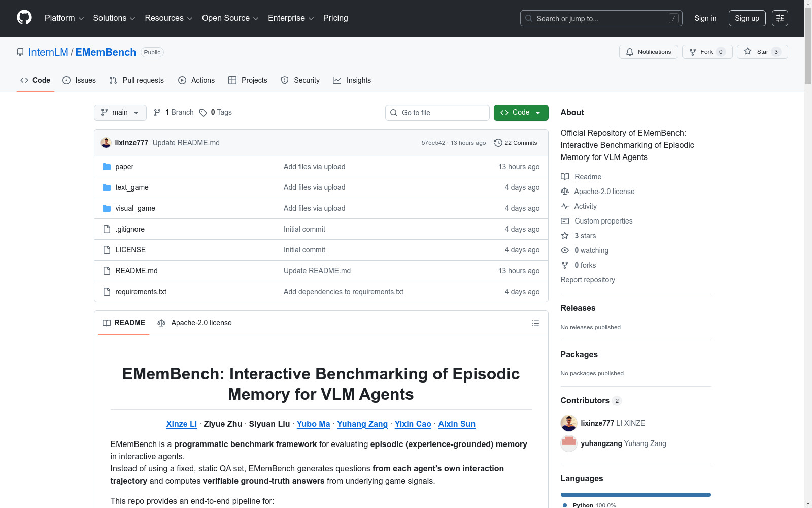Screen dimensions: 812x508
Task: Open commit hash 575e542
Action: 433,143
